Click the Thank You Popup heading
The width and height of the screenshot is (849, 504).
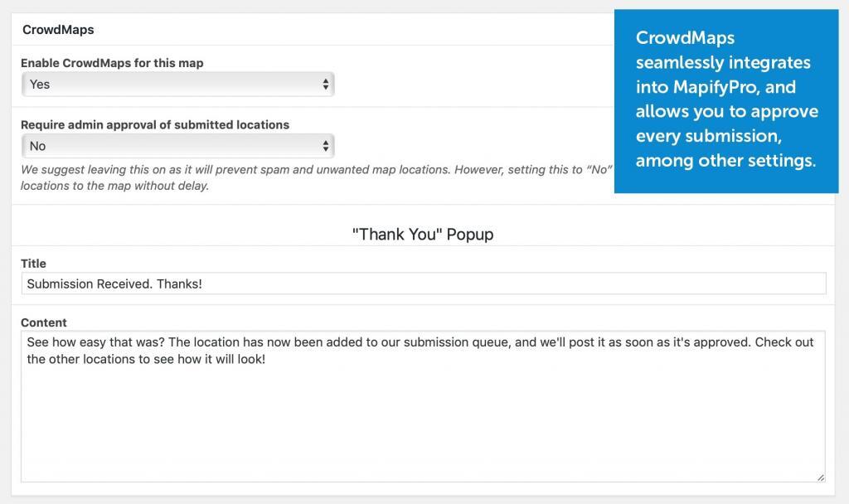click(424, 234)
